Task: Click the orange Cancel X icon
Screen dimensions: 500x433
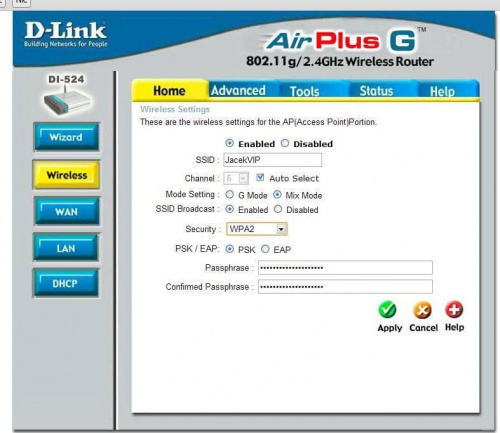Action: (x=422, y=310)
